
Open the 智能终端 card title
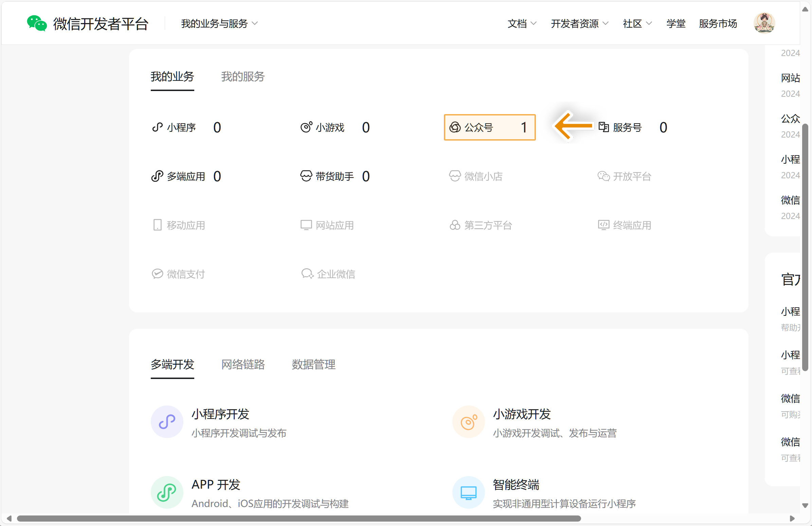coord(516,485)
